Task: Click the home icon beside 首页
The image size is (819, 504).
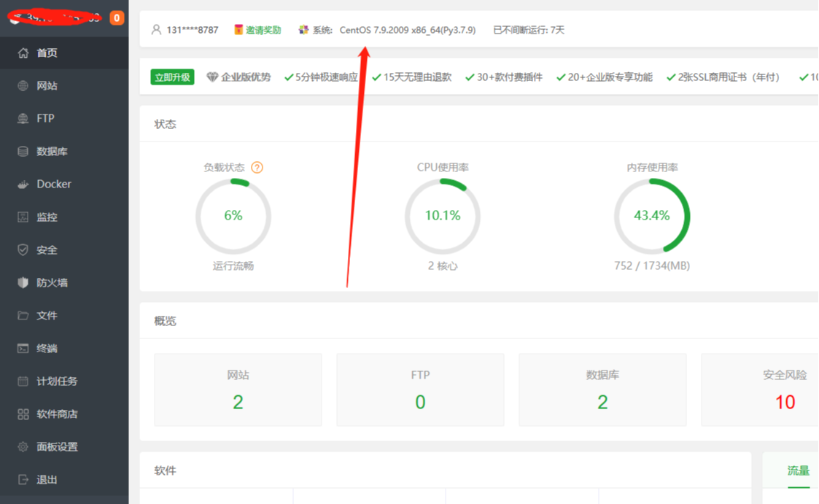Action: (x=23, y=53)
